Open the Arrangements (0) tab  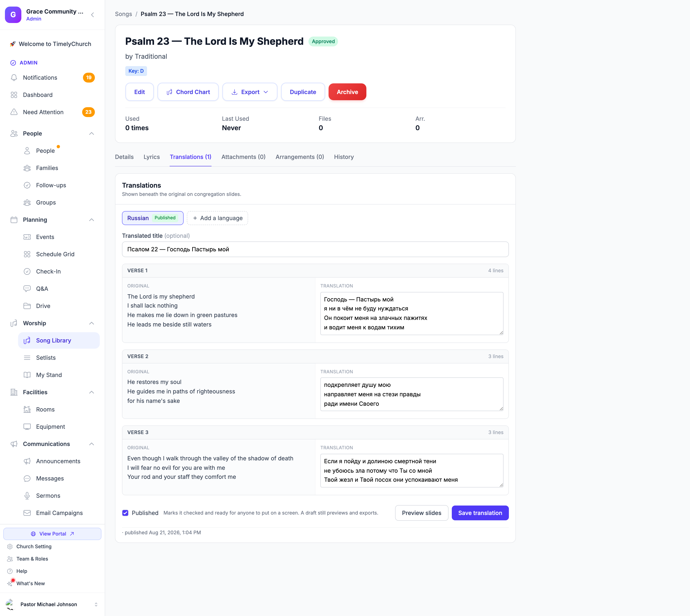coord(300,157)
